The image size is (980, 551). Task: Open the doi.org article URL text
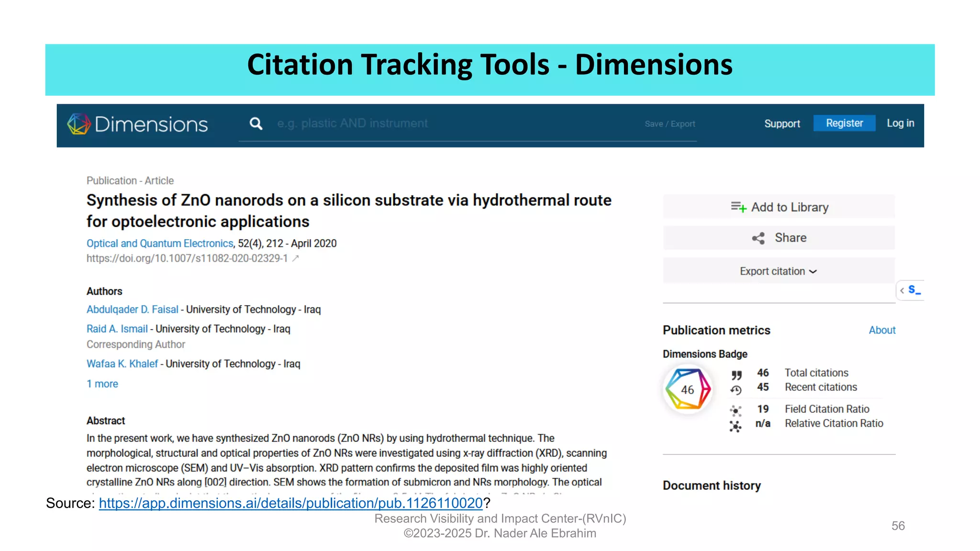(x=187, y=258)
